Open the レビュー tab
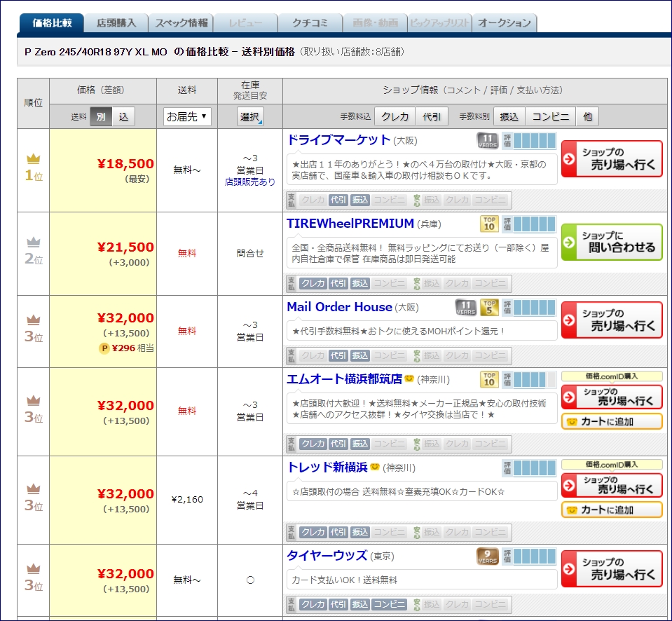Viewport: 672px width, 621px height. [x=245, y=23]
